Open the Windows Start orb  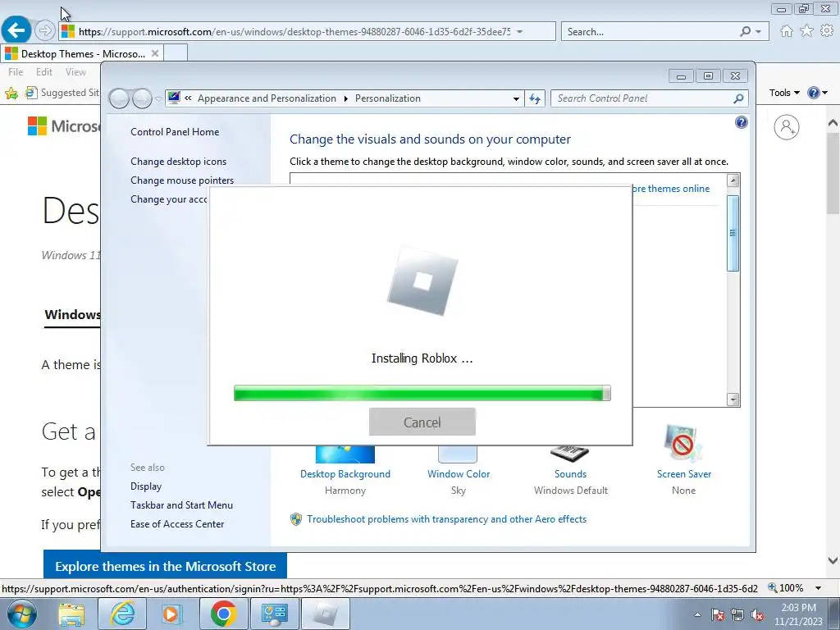coord(21,614)
